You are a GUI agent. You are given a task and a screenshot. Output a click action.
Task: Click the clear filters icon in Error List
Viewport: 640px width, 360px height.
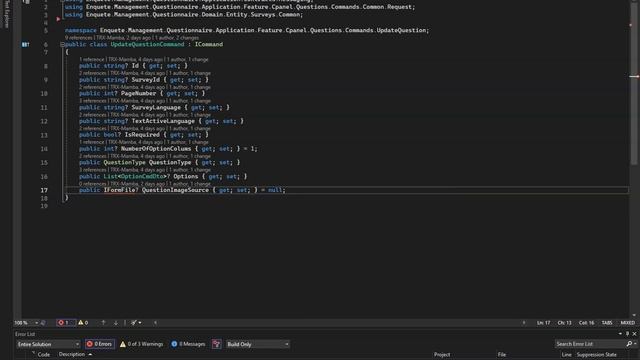(216, 344)
